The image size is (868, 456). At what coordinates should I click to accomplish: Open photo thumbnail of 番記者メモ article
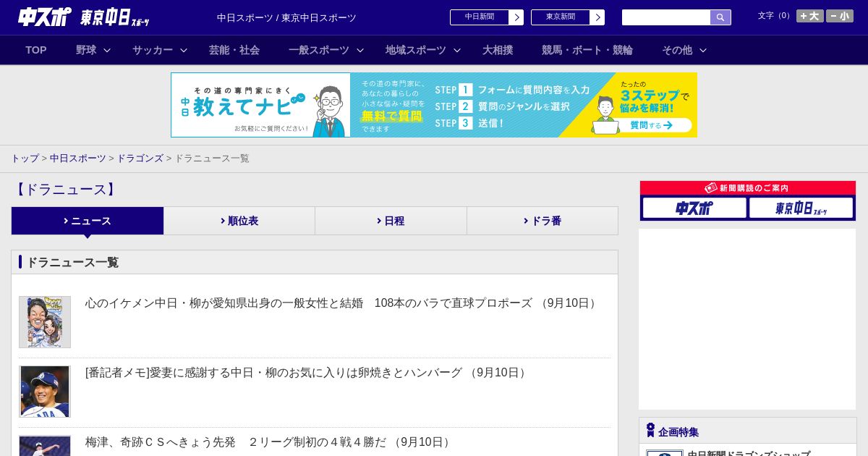(45, 392)
